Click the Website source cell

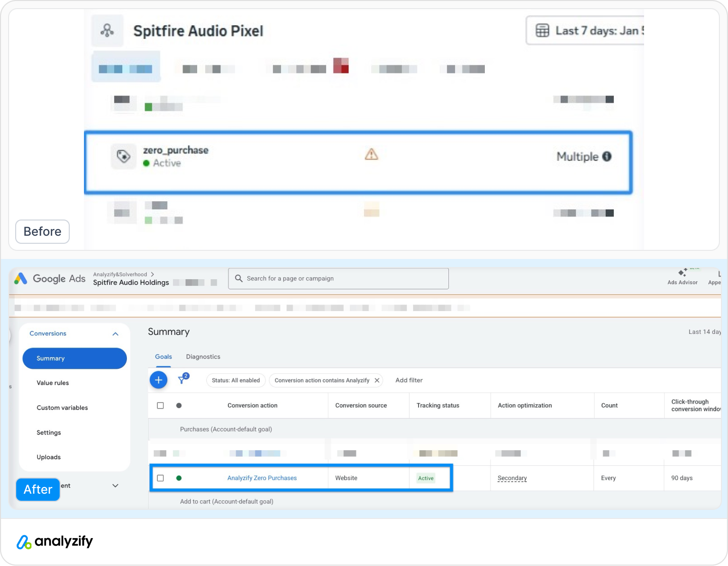click(346, 478)
